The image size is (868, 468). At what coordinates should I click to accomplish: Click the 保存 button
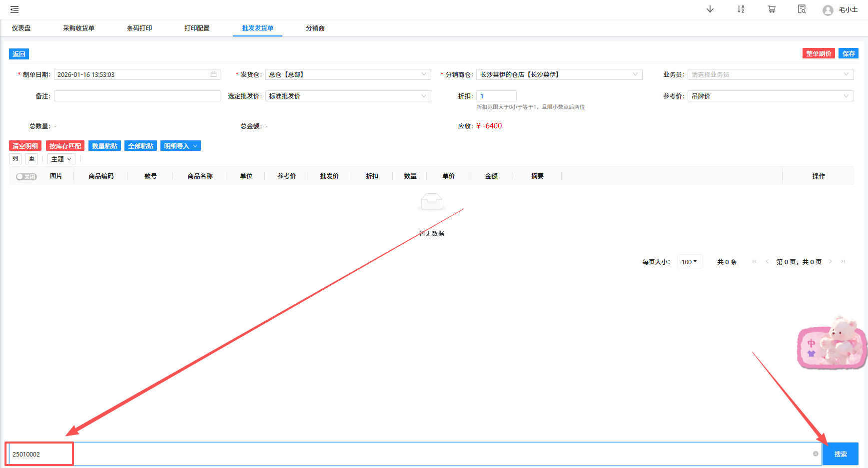point(848,53)
